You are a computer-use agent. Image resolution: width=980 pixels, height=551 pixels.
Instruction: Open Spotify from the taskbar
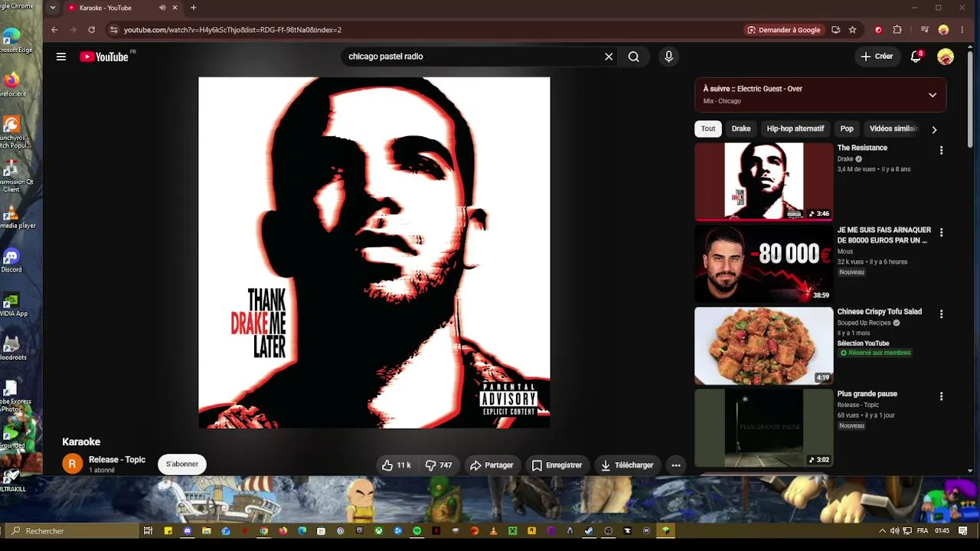(x=416, y=531)
